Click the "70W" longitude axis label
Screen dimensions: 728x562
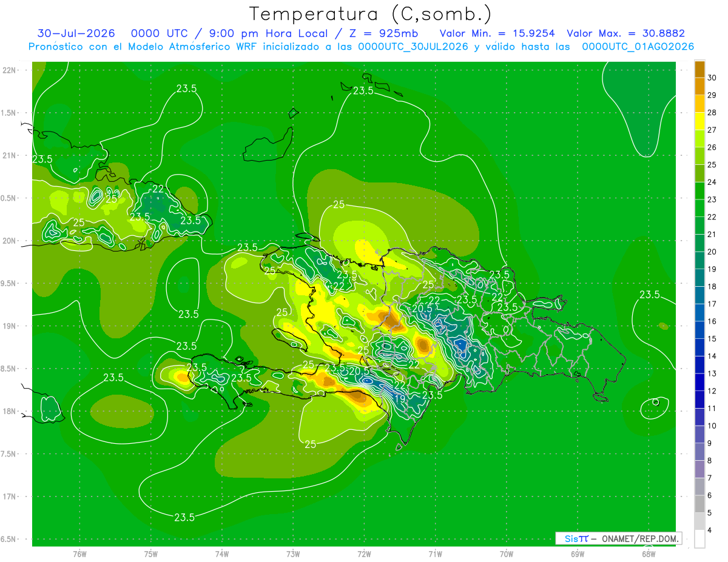(x=507, y=554)
